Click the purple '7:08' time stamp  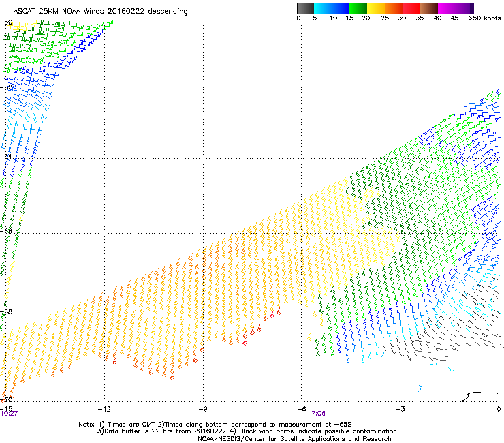click(318, 414)
